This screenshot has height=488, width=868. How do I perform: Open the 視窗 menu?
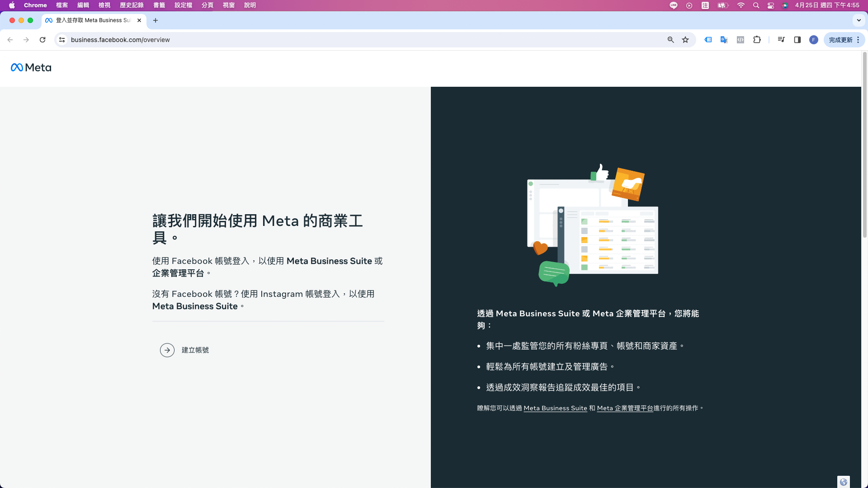(229, 5)
